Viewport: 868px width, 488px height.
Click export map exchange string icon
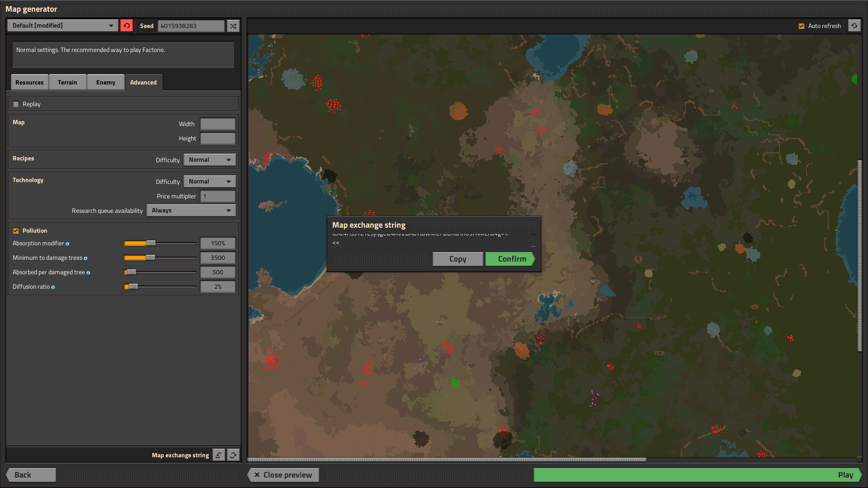233,455
